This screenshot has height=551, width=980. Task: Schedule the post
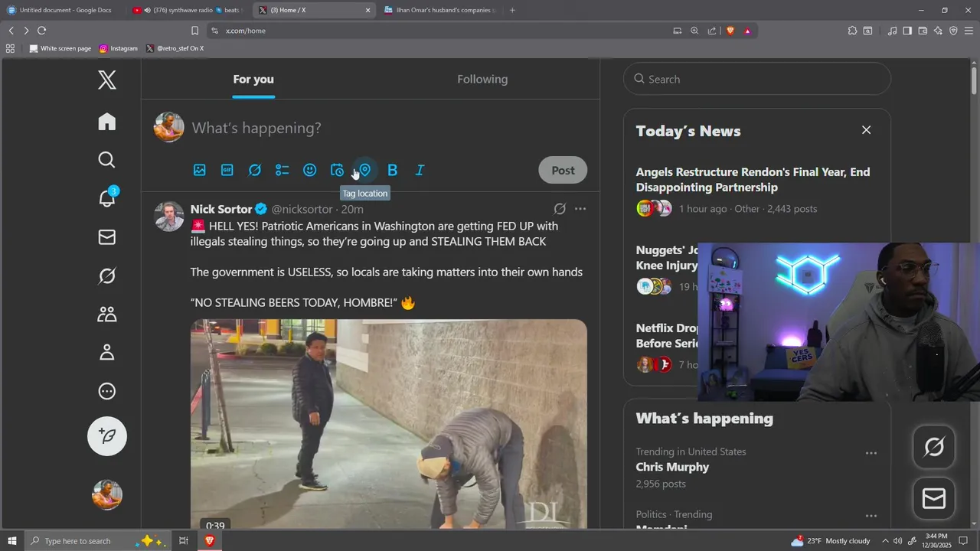(338, 170)
